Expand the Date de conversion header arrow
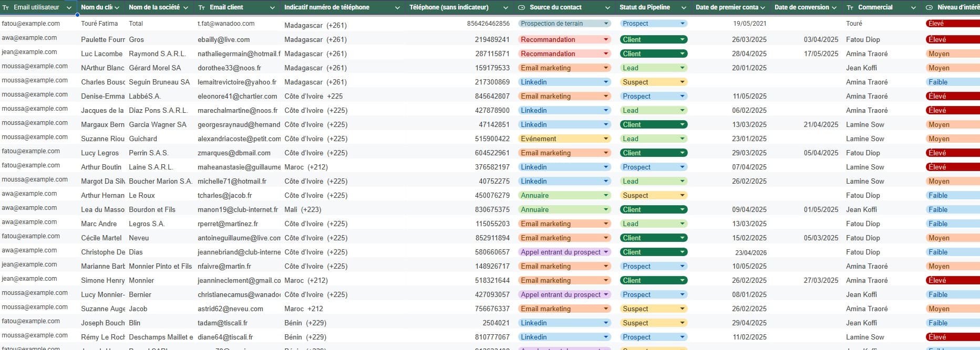Screen dimensions: 980x350 click(834, 8)
